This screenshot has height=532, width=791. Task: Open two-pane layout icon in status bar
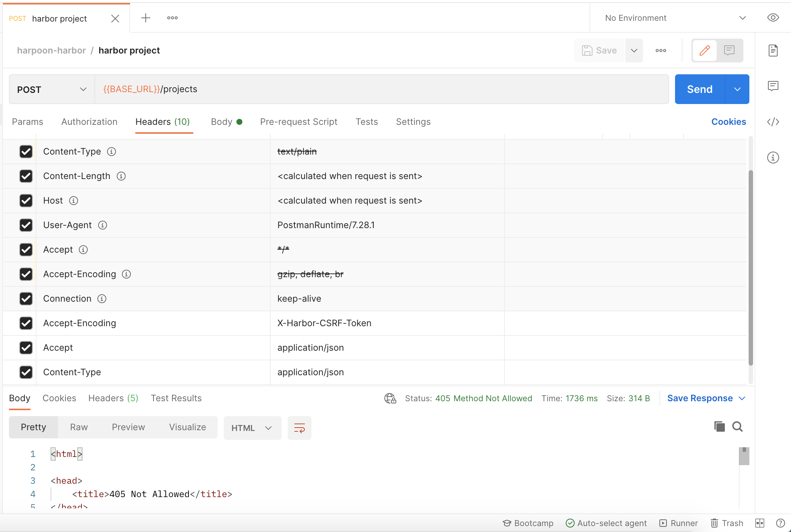pos(760,523)
